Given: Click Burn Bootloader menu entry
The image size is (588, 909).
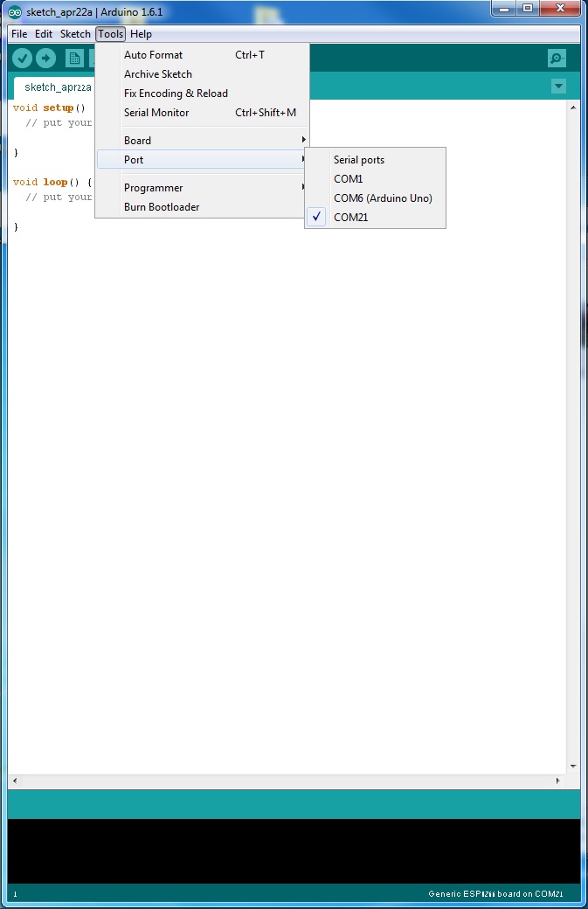Looking at the screenshot, I should 202,207.
